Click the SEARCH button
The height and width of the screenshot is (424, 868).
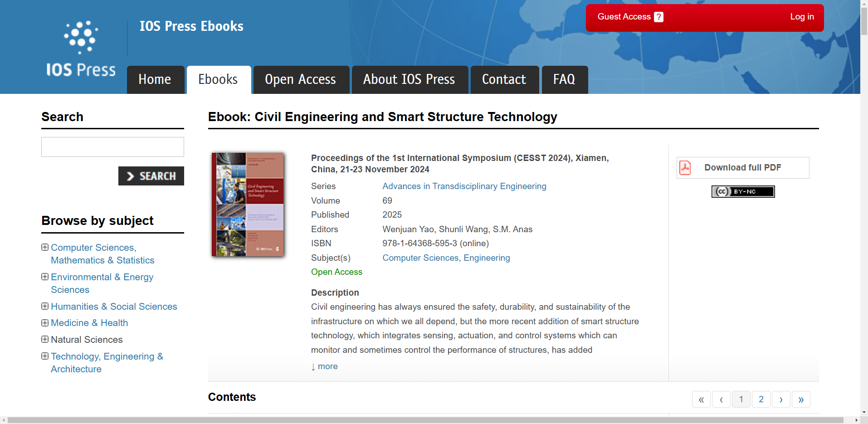[151, 176]
